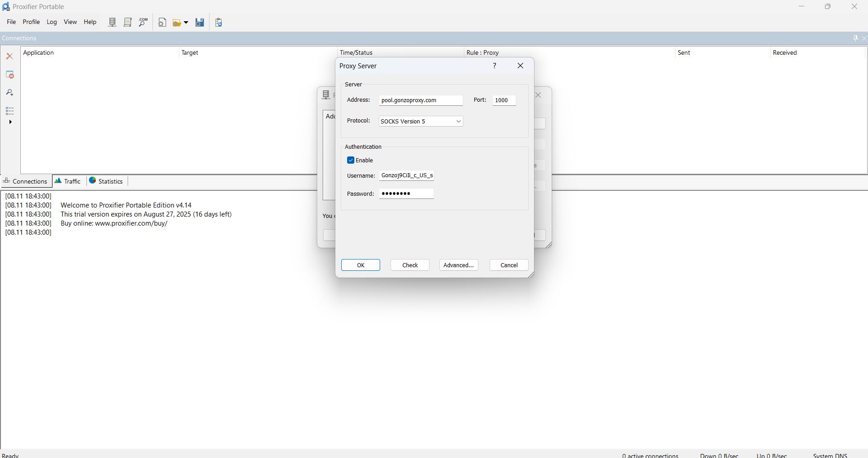This screenshot has width=868, height=458.
Task: Minimize the Proxifier Portable window
Action: tap(801, 7)
